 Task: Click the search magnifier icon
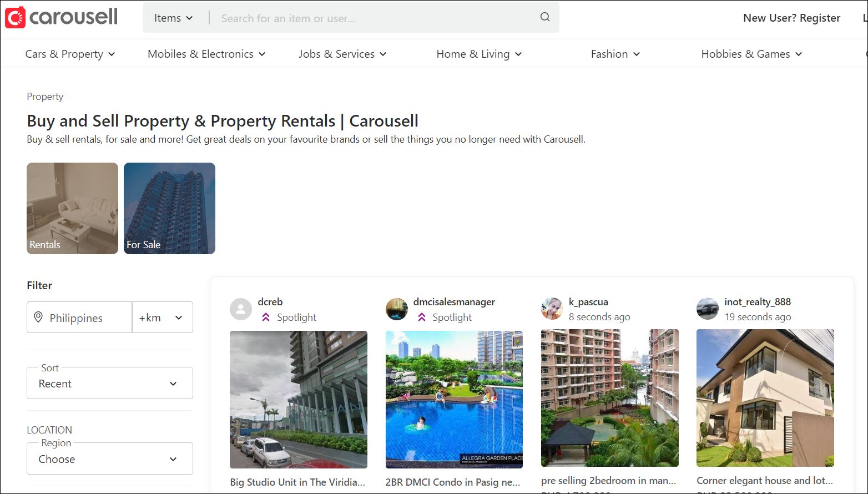pos(545,17)
